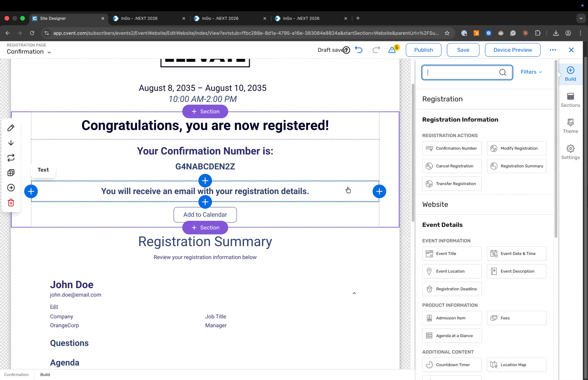Viewport: 588px width, 380px height.
Task: Click the widget search input field
Action: click(x=462, y=72)
